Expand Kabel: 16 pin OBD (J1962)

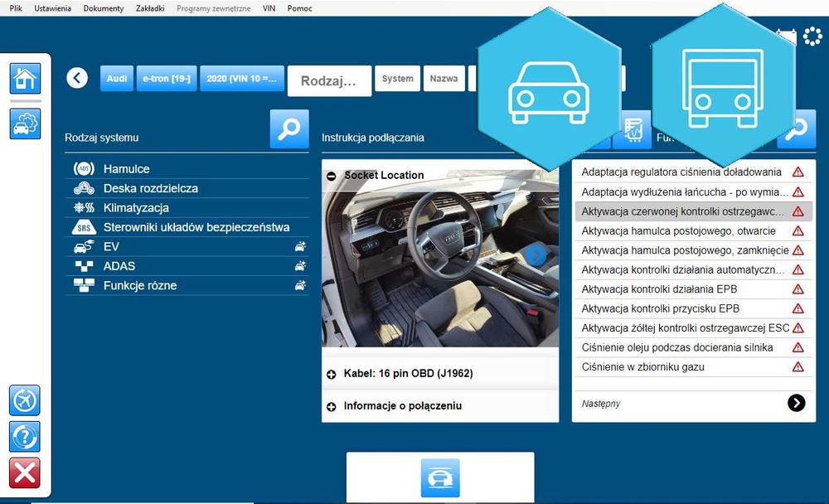332,375
